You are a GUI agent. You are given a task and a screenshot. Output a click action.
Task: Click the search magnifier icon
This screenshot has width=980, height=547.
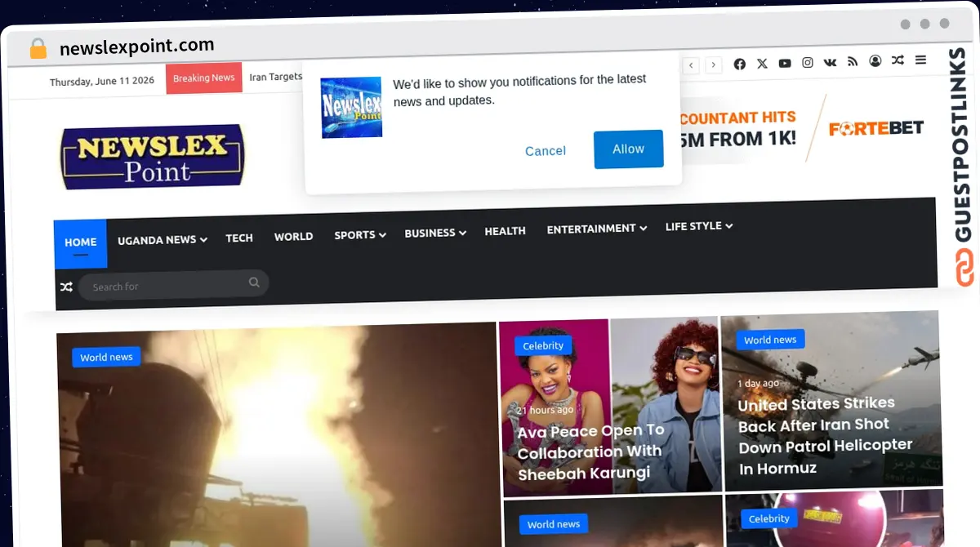coord(254,282)
